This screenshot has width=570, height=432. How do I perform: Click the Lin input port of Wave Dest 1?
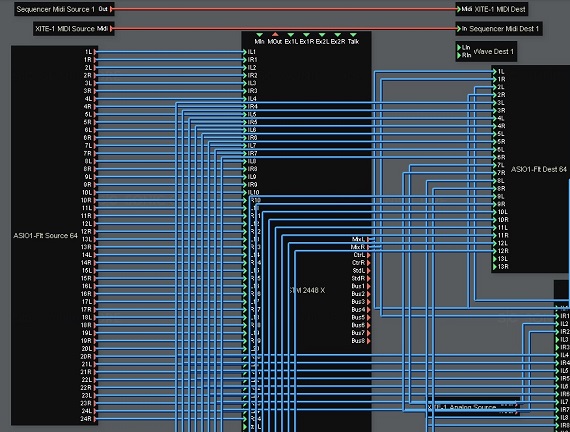[x=459, y=48]
